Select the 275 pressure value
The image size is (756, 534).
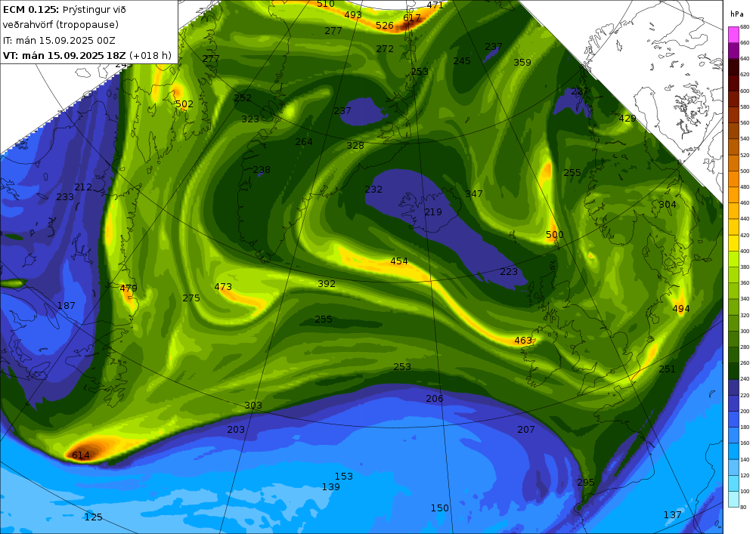click(191, 298)
